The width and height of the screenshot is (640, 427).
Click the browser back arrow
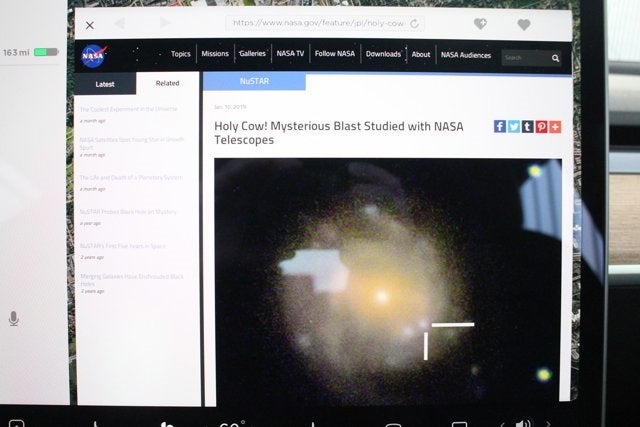119,23
